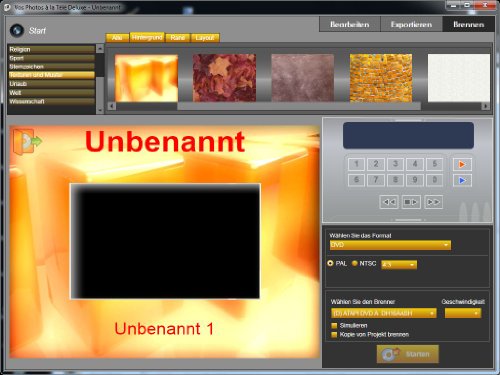The height and width of the screenshot is (375, 500).
Task: Enable Kopie von Projekt brennen checkbox
Action: (x=334, y=335)
